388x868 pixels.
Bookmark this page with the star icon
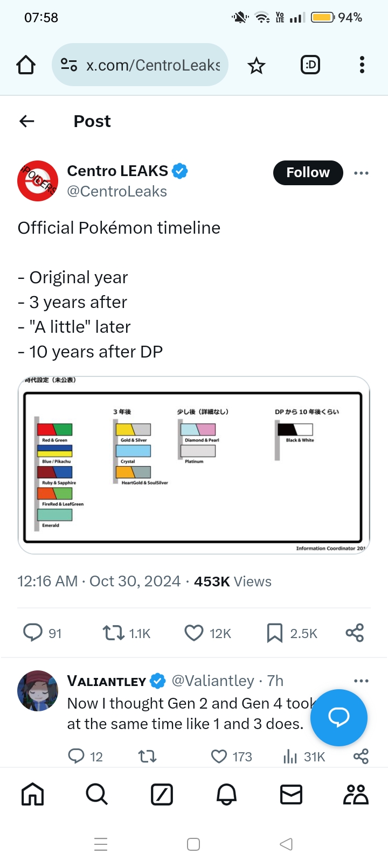coord(257,66)
